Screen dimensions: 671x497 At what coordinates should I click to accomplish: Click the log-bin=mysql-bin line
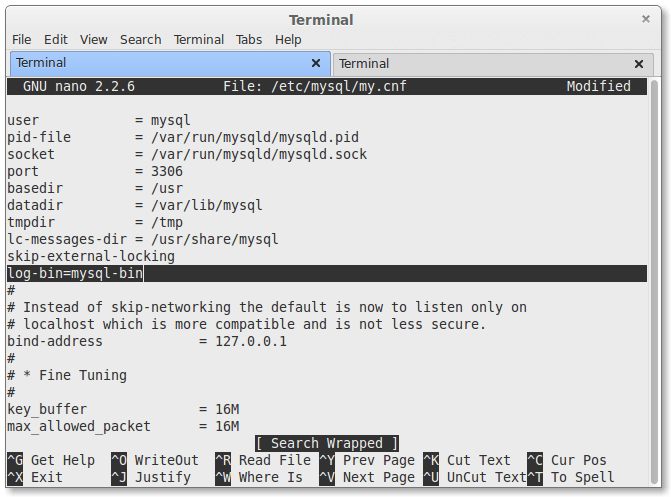pos(75,273)
